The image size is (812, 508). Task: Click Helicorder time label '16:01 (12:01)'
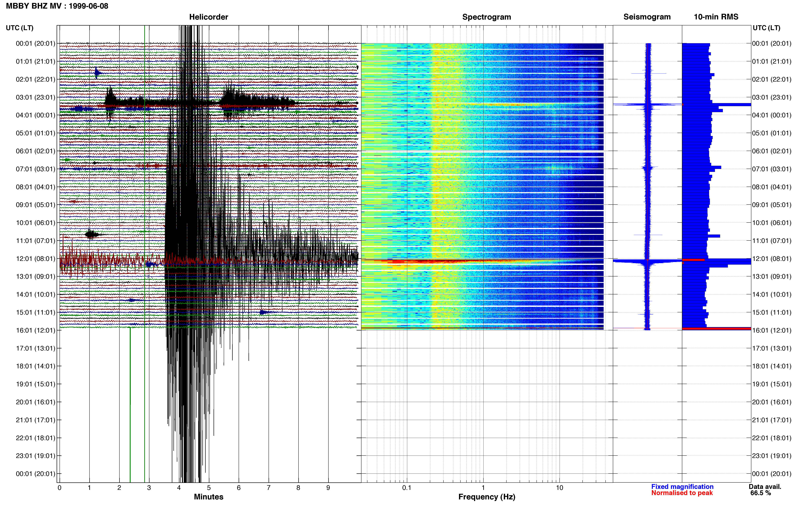tap(35, 330)
